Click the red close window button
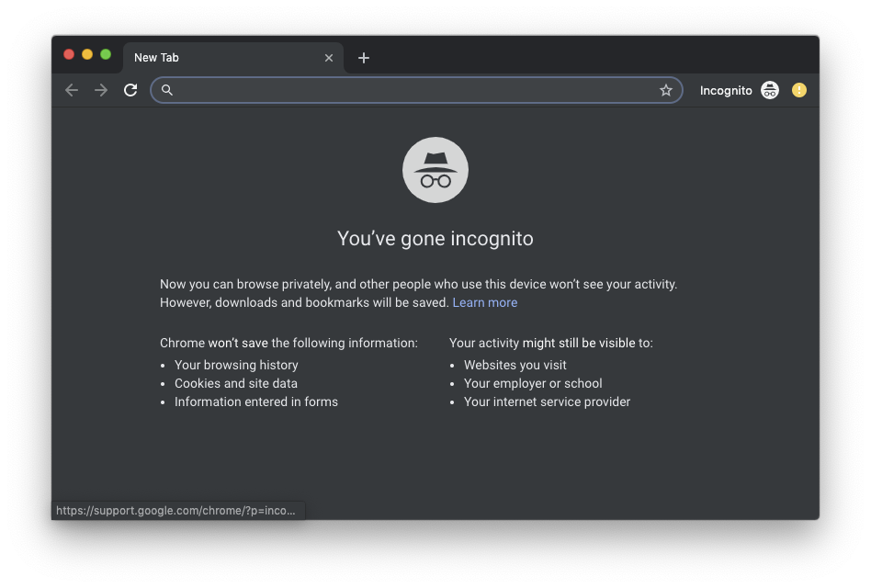871x588 pixels. tap(69, 54)
